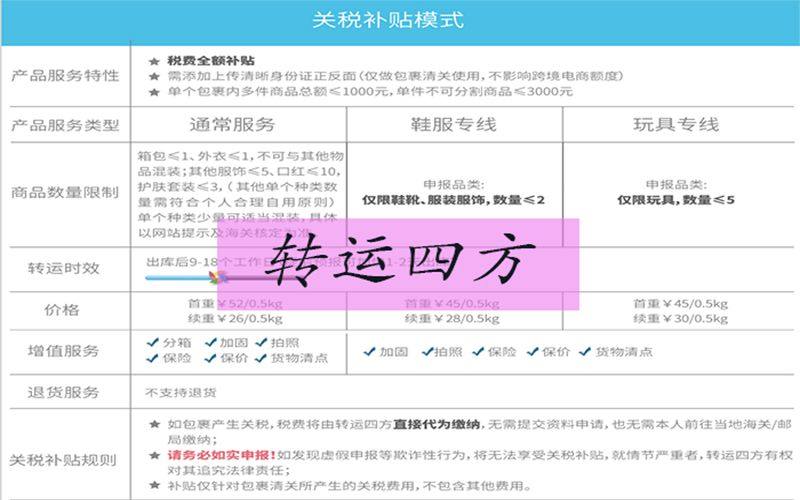The image size is (800, 500).
Task: Click the 转运时效 row label
Action: point(63,268)
